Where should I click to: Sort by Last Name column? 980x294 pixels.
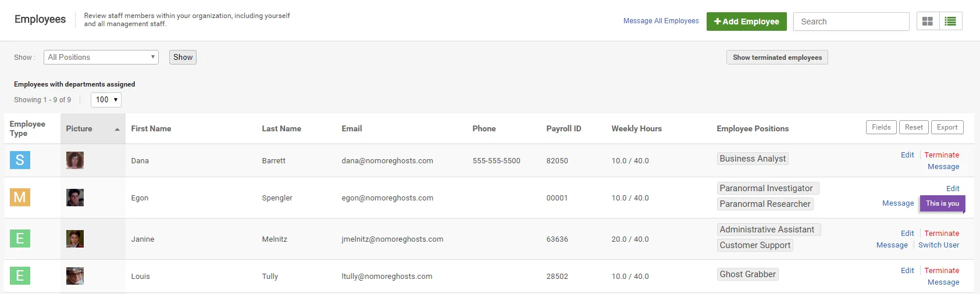pyautogui.click(x=281, y=128)
